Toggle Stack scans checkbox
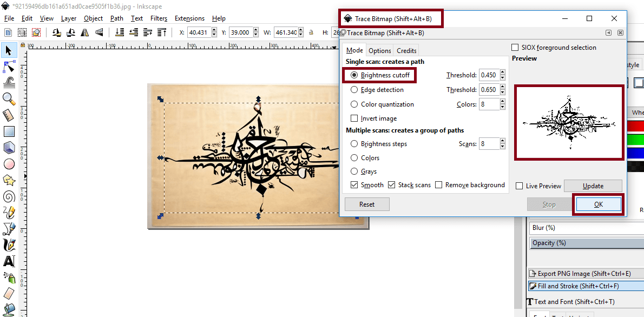 391,185
